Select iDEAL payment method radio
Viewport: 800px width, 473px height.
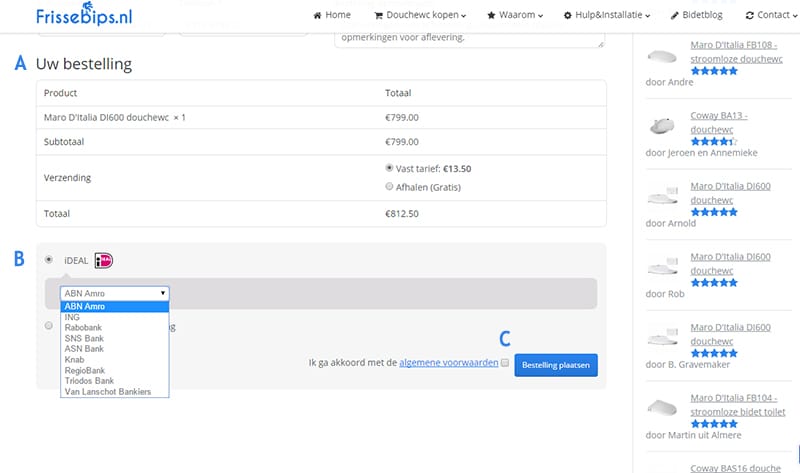[48, 260]
